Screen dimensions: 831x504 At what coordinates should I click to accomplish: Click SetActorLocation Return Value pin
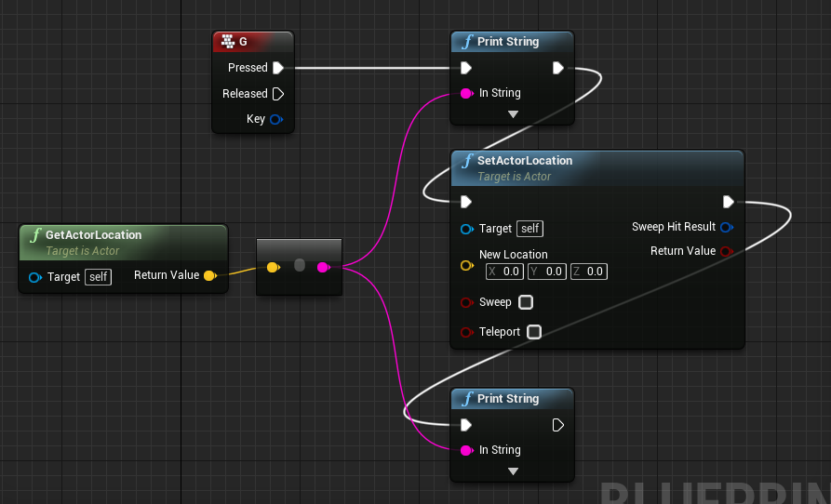tap(727, 251)
